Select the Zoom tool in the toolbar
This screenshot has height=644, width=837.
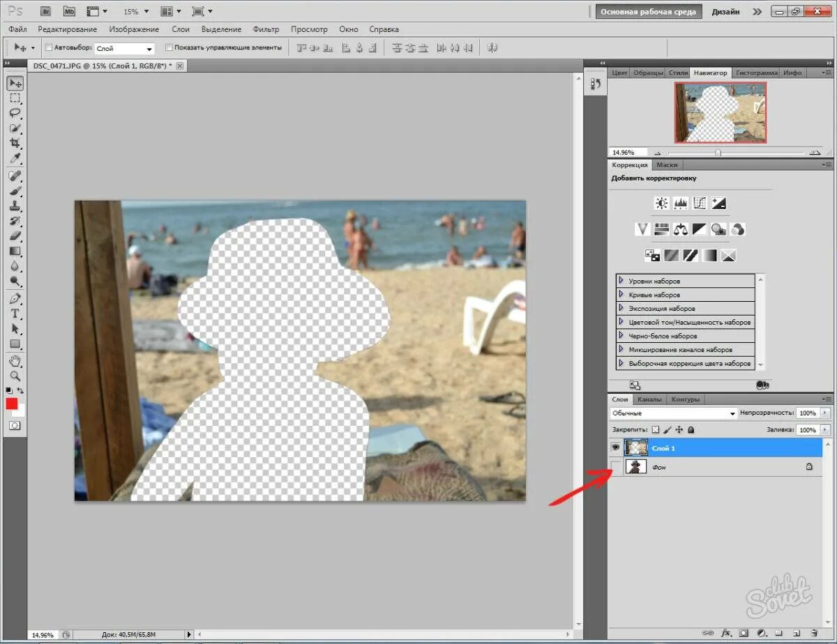(15, 376)
